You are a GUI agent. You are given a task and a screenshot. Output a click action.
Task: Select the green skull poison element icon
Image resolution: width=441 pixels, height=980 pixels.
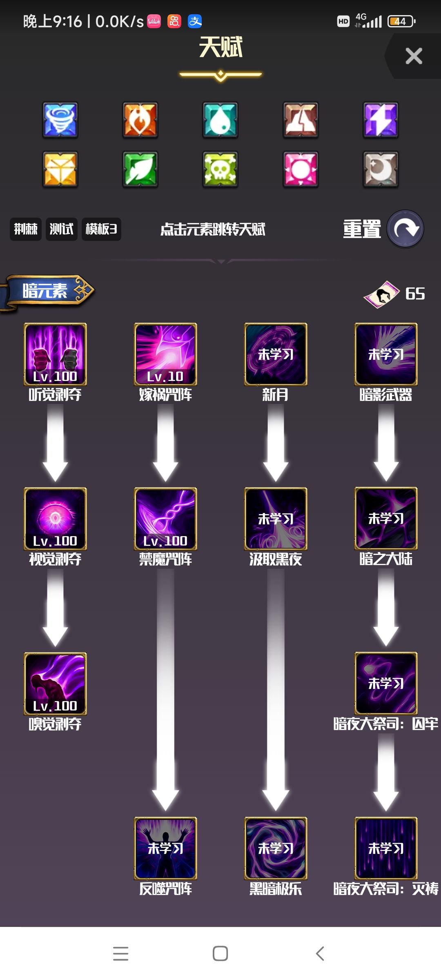(220, 169)
